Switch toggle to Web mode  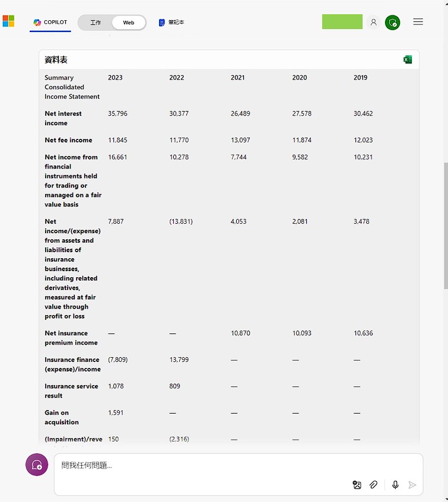coord(129,23)
